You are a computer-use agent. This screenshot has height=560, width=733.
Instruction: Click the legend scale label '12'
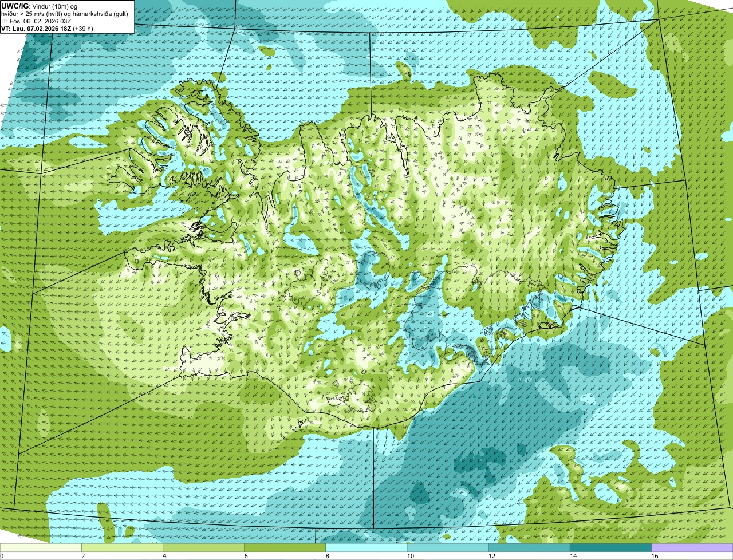[491, 556]
